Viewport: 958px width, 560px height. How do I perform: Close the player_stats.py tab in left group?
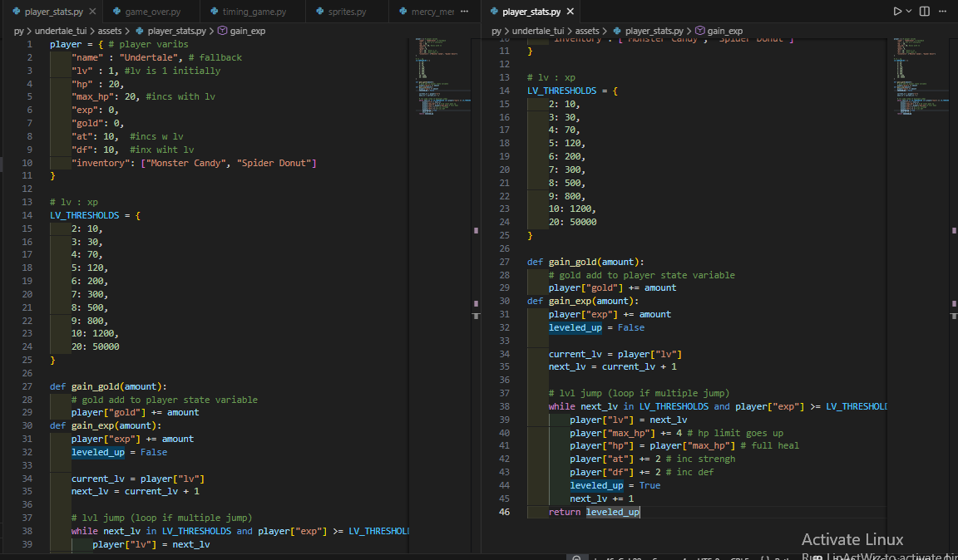pos(91,12)
